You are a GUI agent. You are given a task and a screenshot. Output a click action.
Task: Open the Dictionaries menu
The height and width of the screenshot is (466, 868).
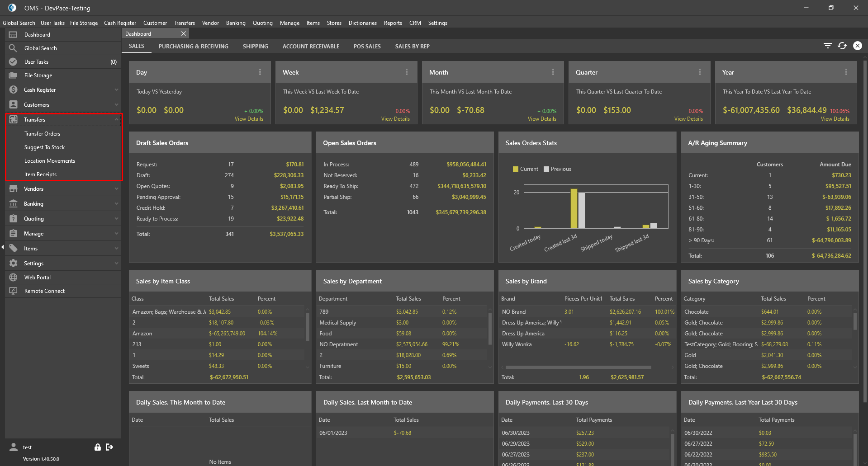click(363, 23)
